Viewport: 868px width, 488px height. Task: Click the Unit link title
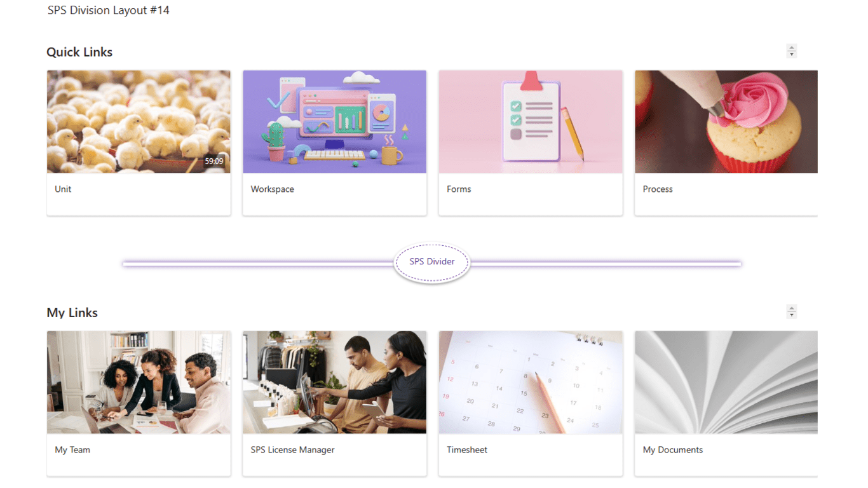tap(63, 189)
